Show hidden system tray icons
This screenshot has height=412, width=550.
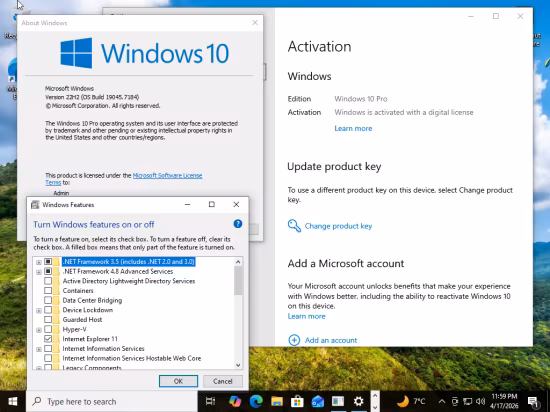pos(442,401)
